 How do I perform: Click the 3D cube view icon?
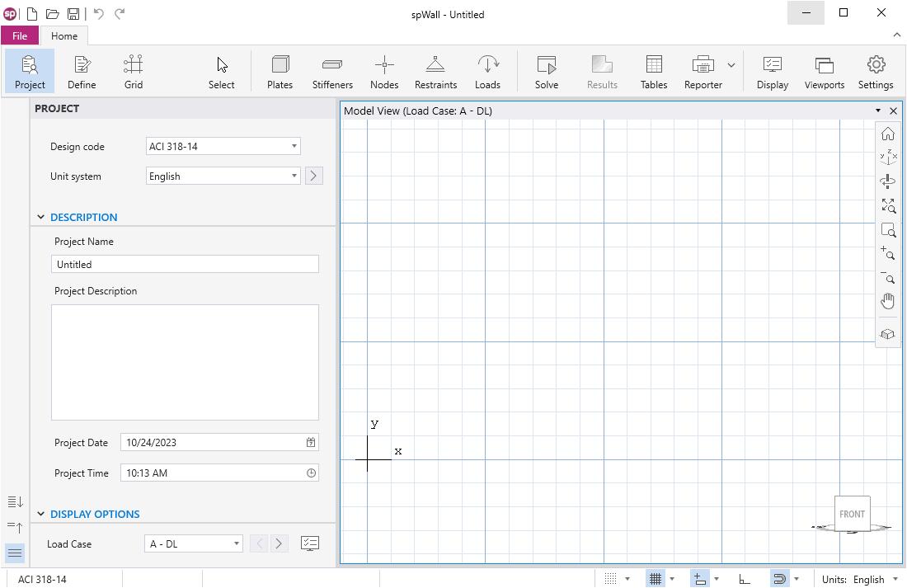pos(888,334)
